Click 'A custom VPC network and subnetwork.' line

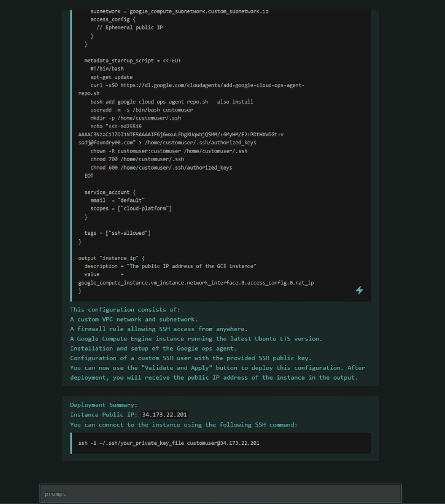pyautogui.click(x=134, y=319)
